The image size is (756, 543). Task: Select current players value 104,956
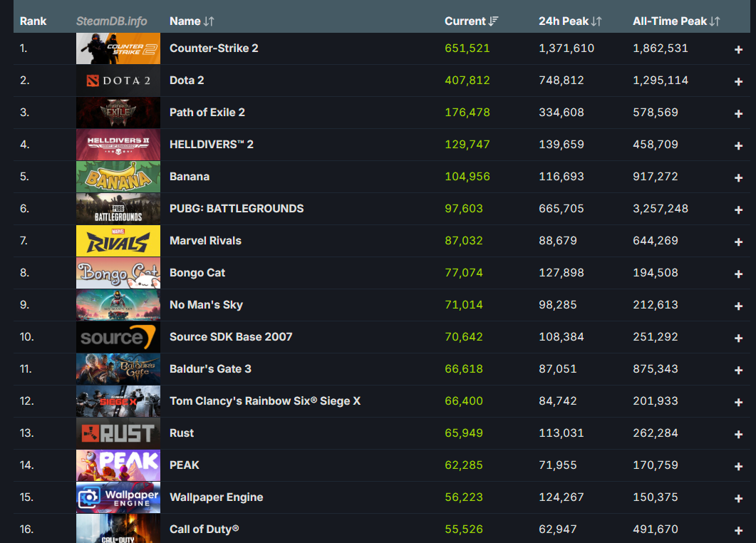467,177
